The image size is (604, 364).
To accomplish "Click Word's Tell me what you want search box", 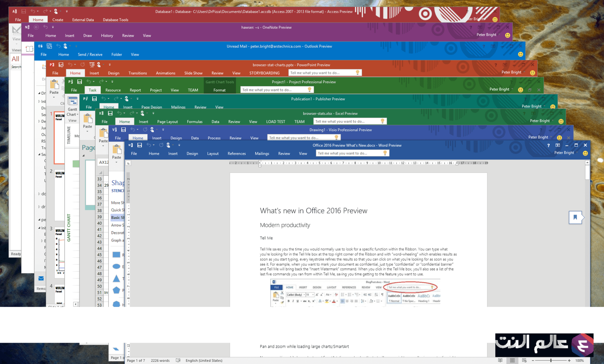I will (x=352, y=153).
